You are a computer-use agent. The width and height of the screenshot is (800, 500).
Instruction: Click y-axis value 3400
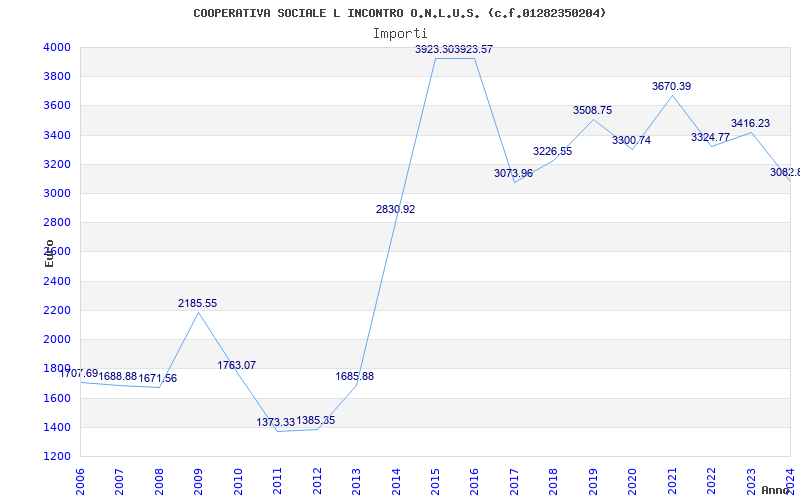(x=58, y=135)
